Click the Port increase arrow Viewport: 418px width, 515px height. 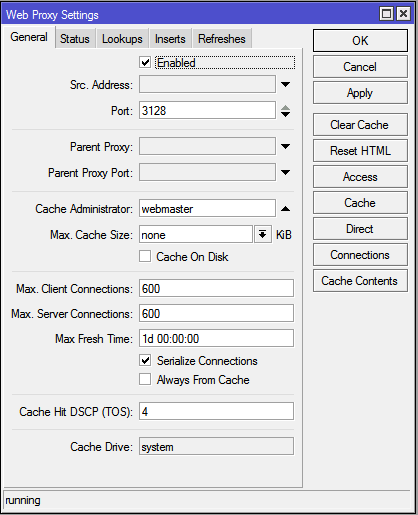[285, 108]
